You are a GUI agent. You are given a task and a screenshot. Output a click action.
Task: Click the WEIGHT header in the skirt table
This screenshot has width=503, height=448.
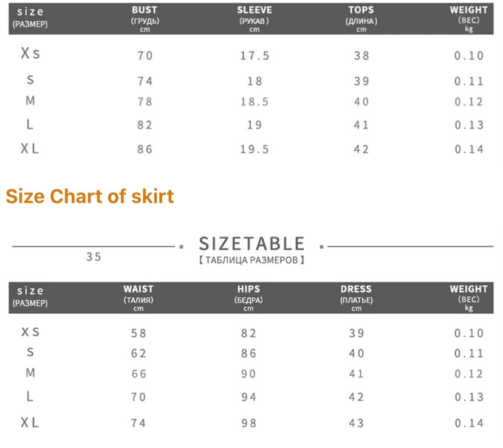[x=468, y=289]
